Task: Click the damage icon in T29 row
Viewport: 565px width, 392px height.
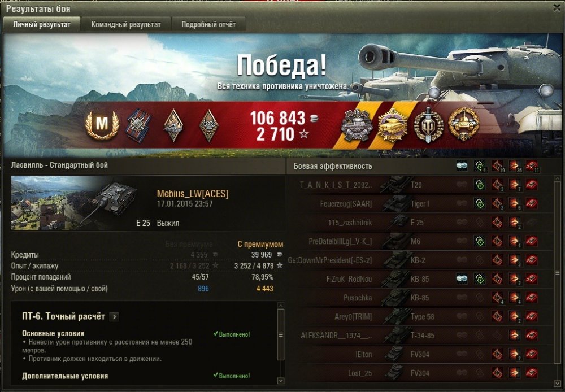Action: tap(515, 185)
